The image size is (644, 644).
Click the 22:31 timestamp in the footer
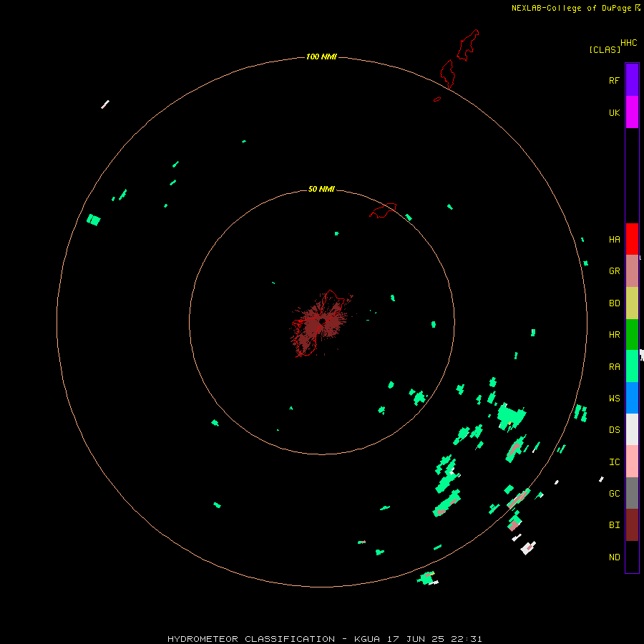(465, 639)
